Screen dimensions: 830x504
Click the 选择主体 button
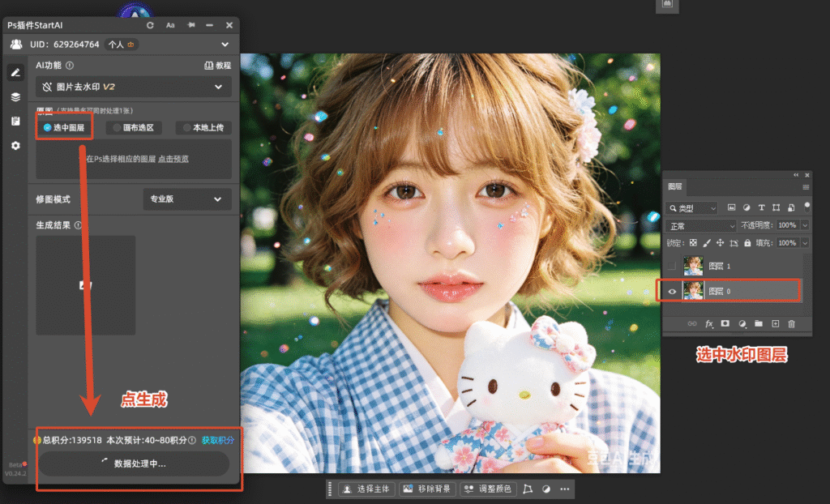tap(366, 489)
